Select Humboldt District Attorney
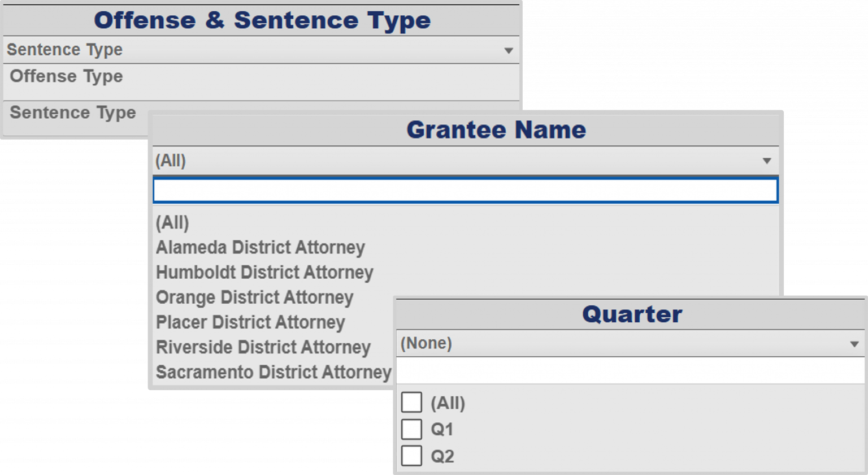This screenshot has width=868, height=475. pyautogui.click(x=264, y=272)
